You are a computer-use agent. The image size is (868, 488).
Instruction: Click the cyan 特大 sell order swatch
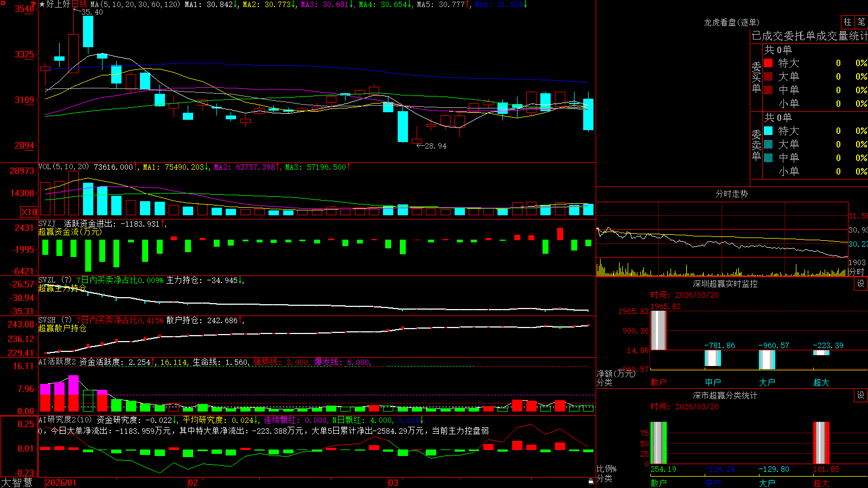click(768, 131)
